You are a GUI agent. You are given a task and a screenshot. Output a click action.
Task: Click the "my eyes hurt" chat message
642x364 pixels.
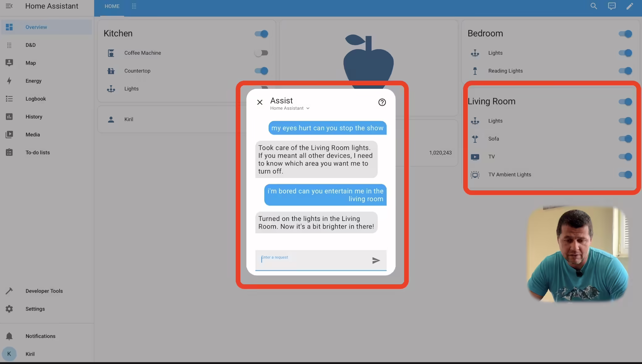[327, 128]
